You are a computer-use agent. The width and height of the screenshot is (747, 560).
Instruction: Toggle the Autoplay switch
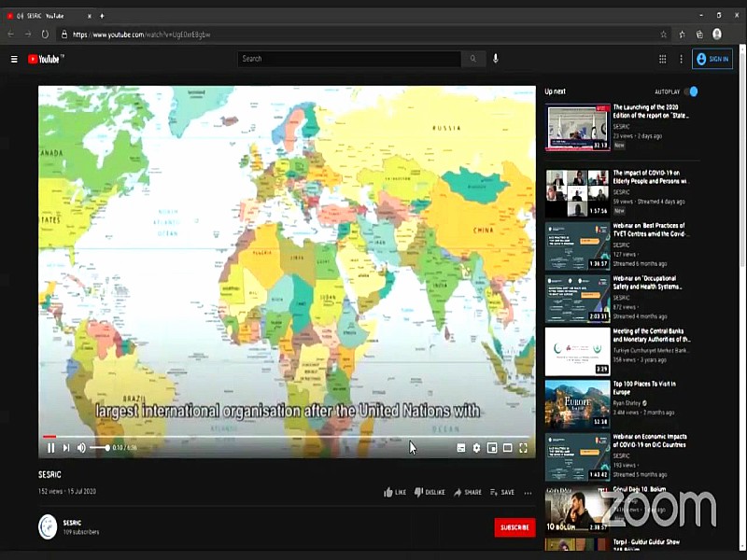pyautogui.click(x=691, y=91)
